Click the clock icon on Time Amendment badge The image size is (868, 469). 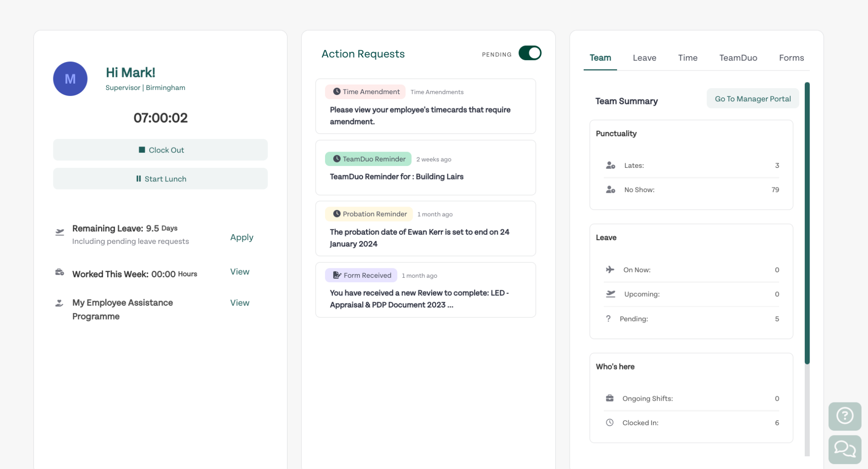[x=337, y=91]
